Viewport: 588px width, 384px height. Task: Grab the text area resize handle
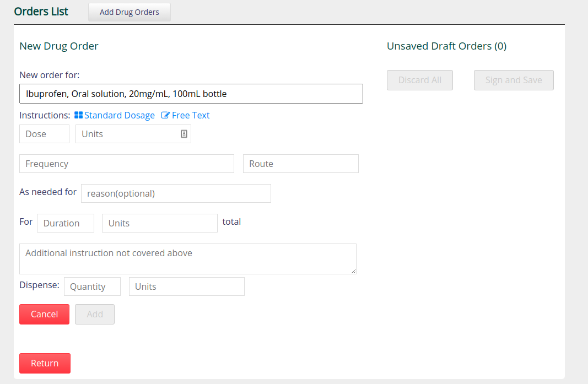pos(353,271)
